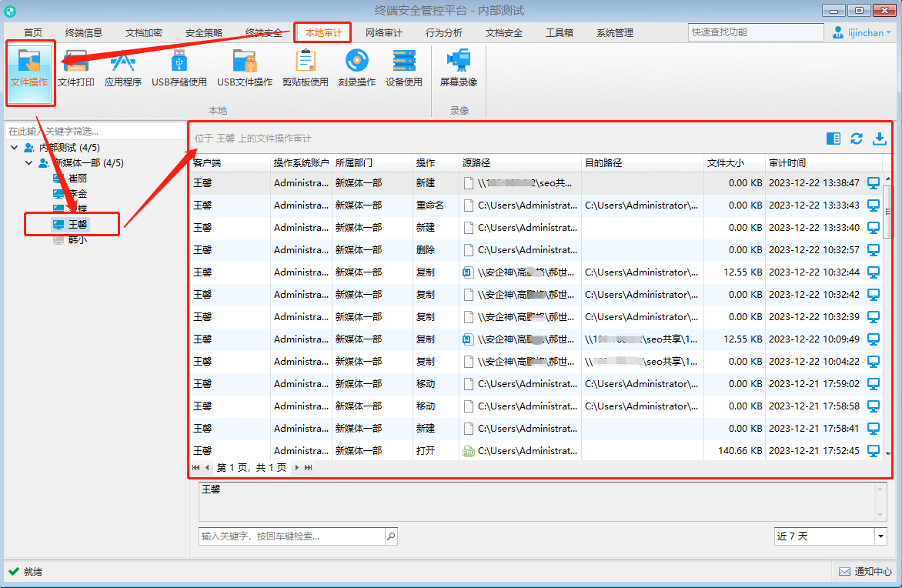
Task: Switch to the 本地审计 tab
Action: coord(323,33)
